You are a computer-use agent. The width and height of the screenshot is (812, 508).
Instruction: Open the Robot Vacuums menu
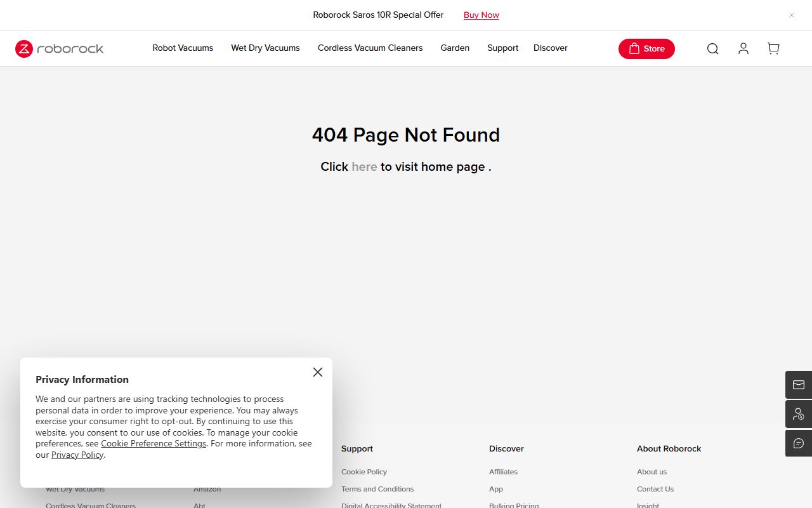click(x=183, y=48)
